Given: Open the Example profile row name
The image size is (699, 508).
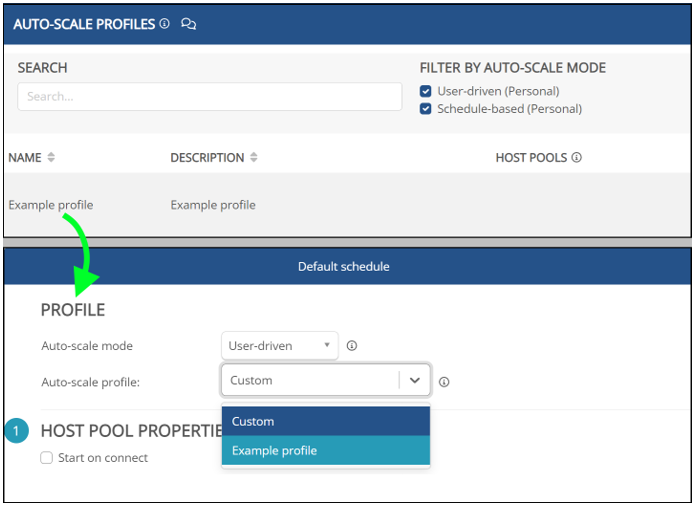Looking at the screenshot, I should [x=51, y=205].
